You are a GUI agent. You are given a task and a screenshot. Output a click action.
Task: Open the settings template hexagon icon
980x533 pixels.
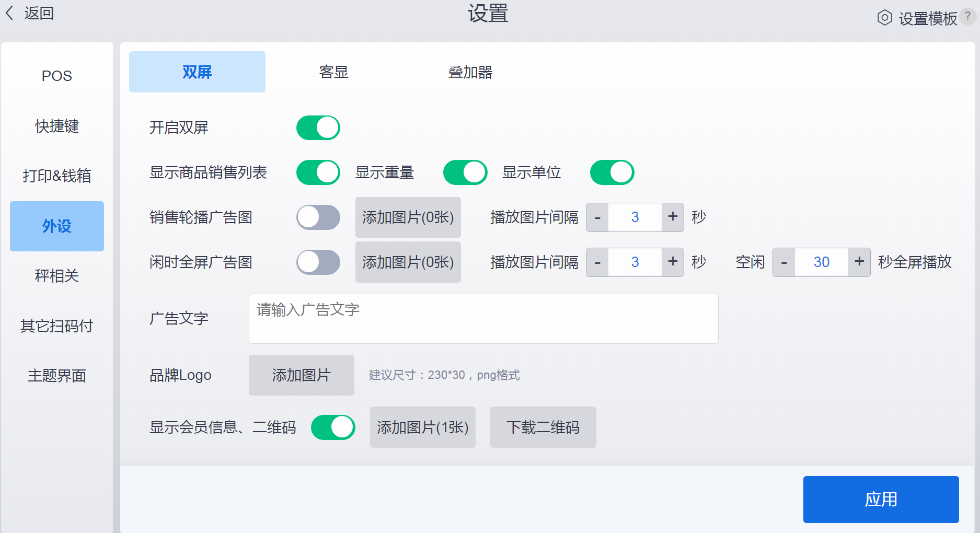884,18
